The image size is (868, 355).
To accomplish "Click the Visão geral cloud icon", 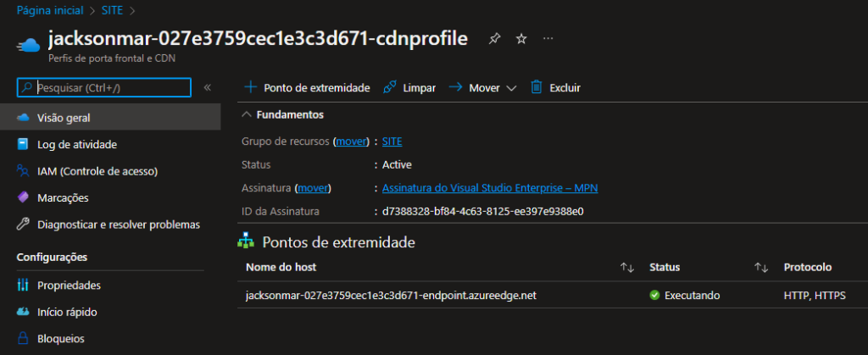I will (x=23, y=118).
